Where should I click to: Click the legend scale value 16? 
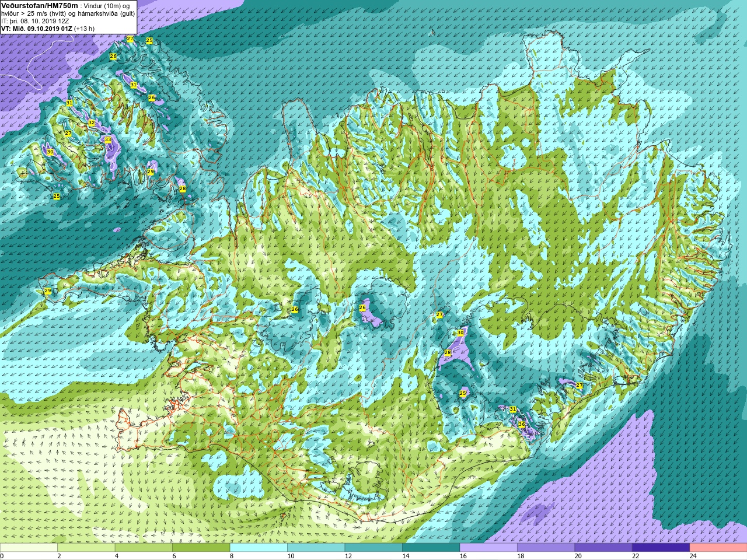(x=463, y=556)
